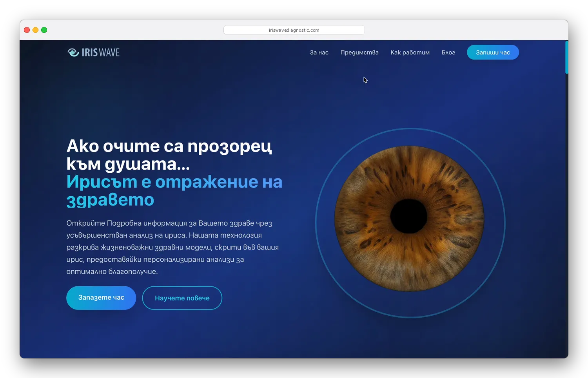
Task: Click the Научете повече button
Action: tap(182, 298)
